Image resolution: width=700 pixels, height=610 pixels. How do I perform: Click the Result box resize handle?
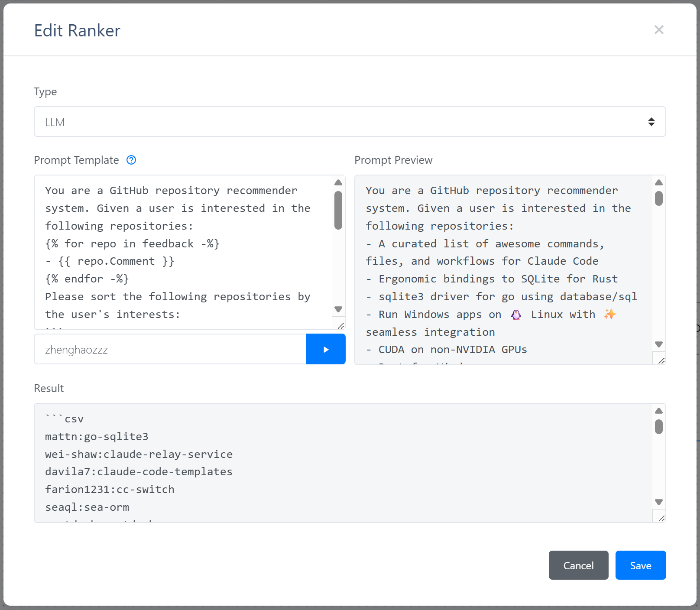pyautogui.click(x=661, y=518)
